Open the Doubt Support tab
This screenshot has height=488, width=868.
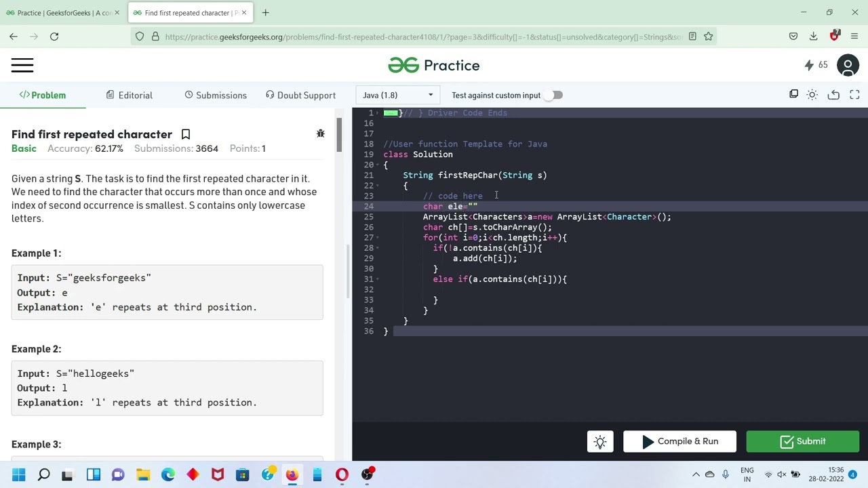[300, 95]
